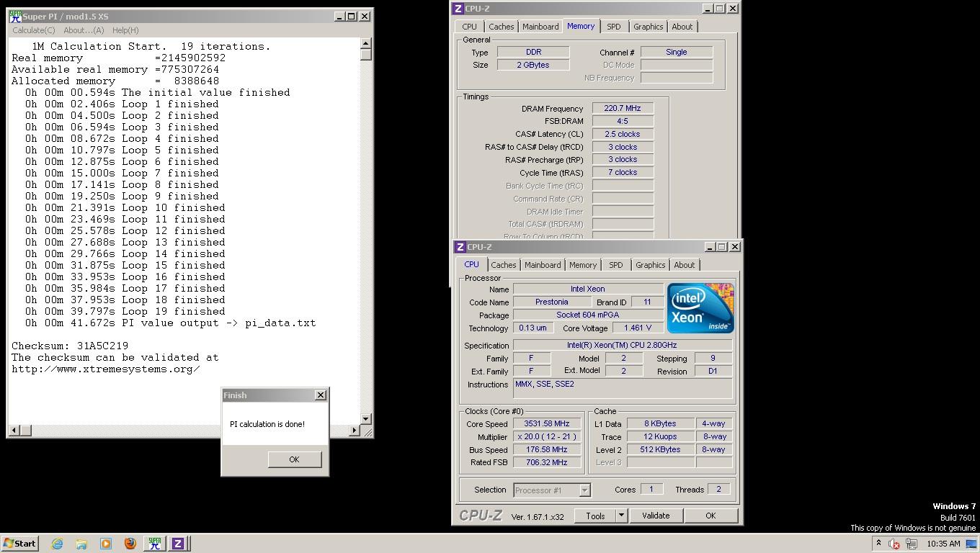This screenshot has width=980, height=553.
Task: Open Internet Explorer from the taskbar
Action: (x=57, y=544)
